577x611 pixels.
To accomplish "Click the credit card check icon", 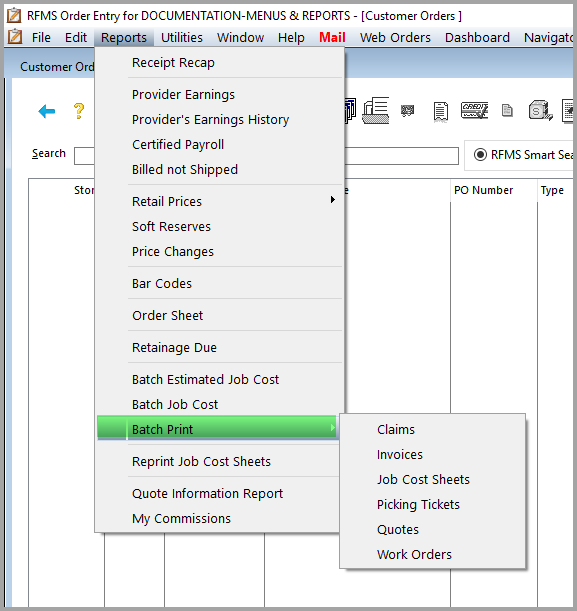I will coord(474,111).
